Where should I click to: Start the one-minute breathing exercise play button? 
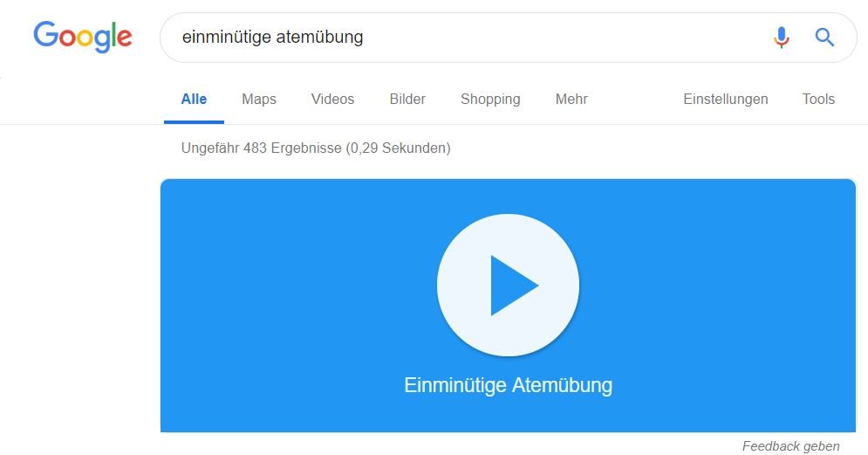(508, 285)
